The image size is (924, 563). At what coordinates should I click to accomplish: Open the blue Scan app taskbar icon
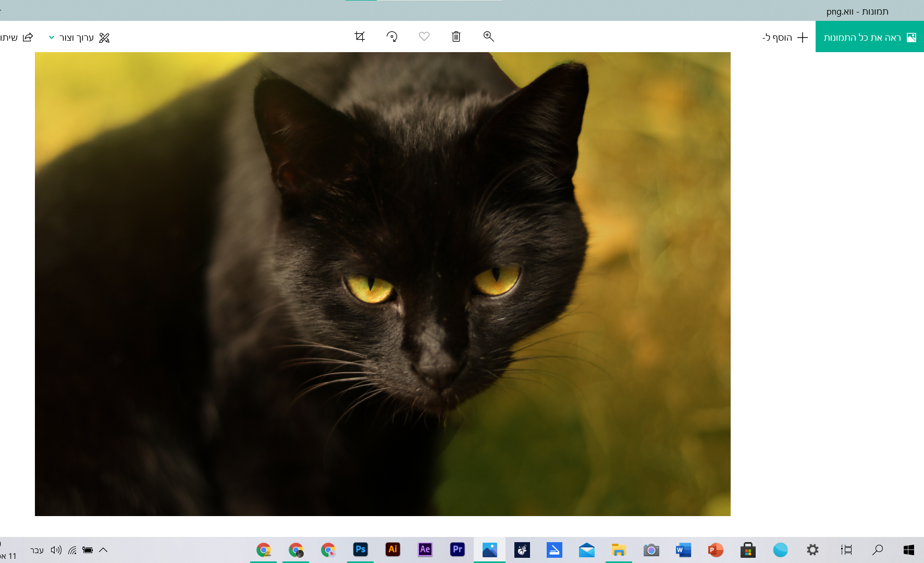click(555, 549)
